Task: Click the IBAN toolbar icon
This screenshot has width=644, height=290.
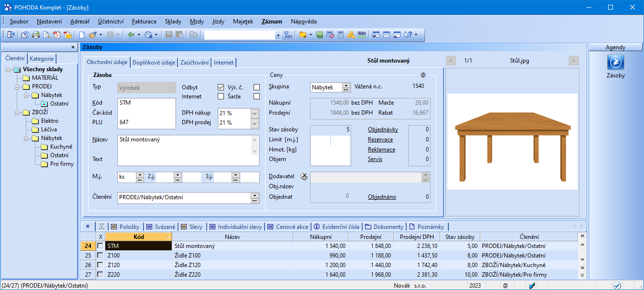Action: click(362, 35)
